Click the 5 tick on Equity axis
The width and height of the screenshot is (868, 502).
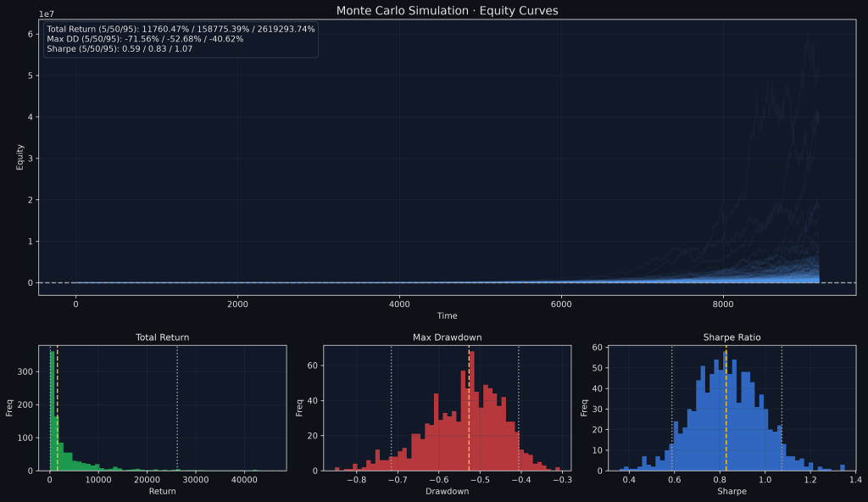click(x=31, y=75)
